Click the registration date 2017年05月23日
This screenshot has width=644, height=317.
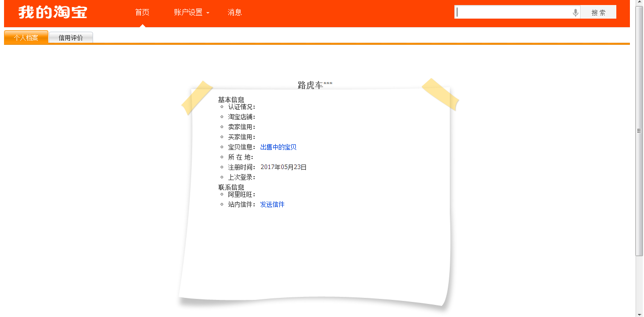(x=283, y=167)
